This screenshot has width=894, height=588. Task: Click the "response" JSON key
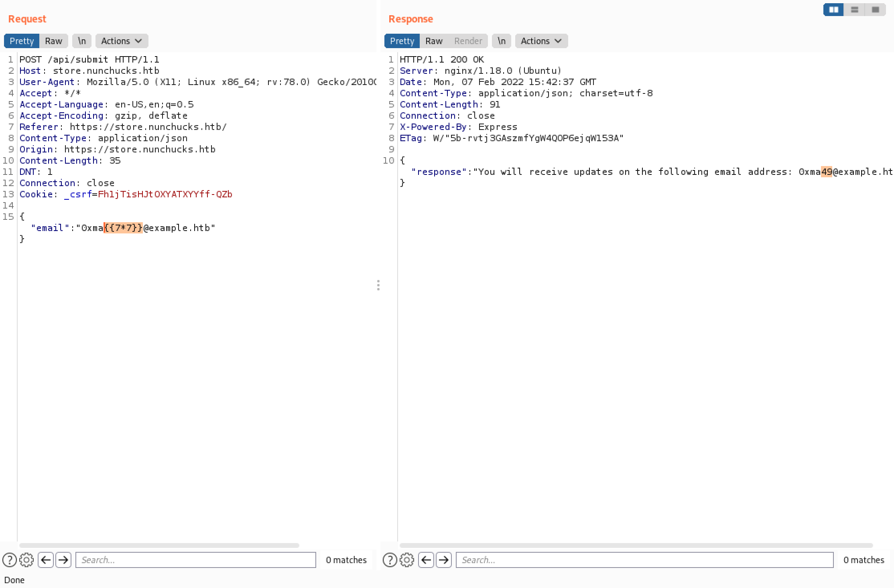click(439, 172)
